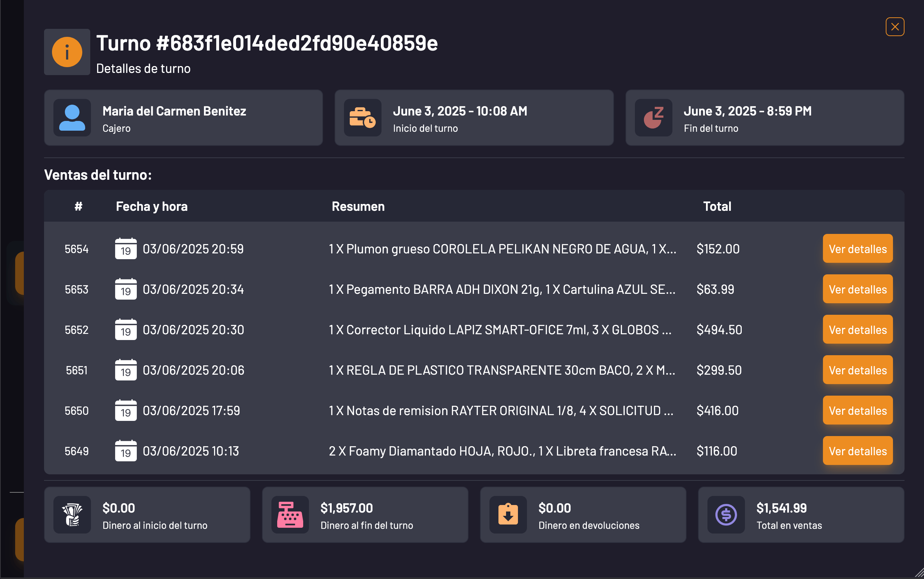
Task: Click the briefcase clock icon for Inicio del turno
Action: (363, 118)
